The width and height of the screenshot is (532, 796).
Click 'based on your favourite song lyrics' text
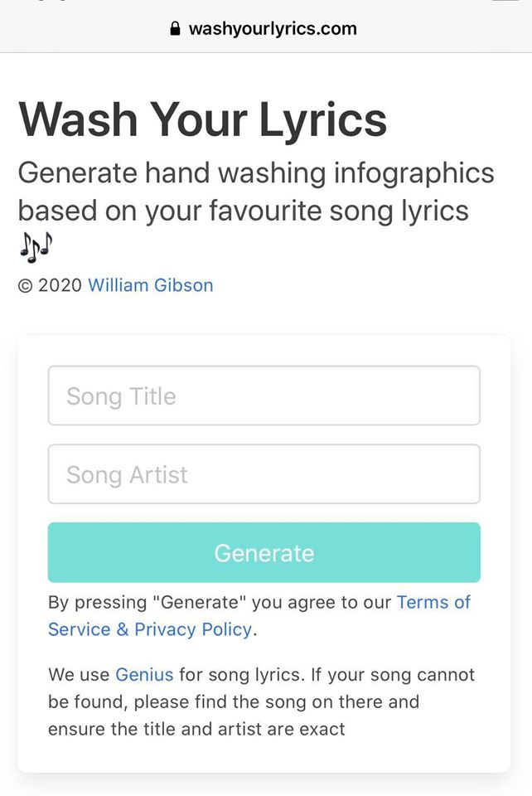click(243, 211)
